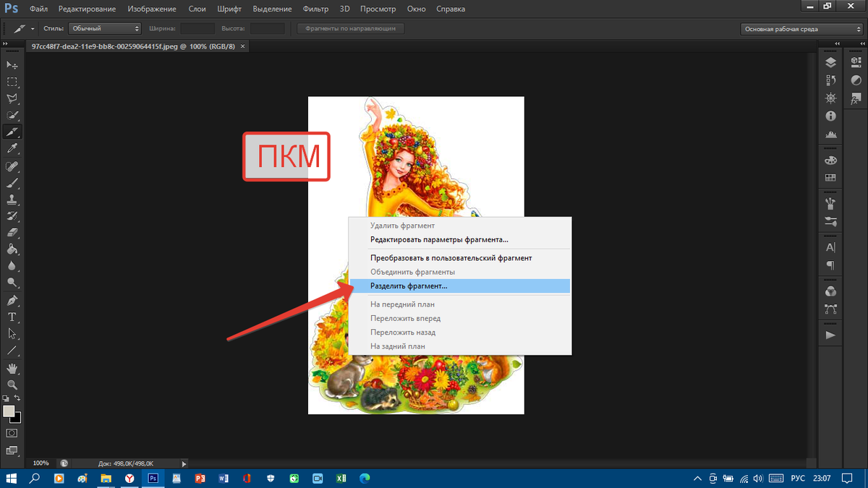Select the Blur tool
The image size is (868, 488).
[x=12, y=266]
